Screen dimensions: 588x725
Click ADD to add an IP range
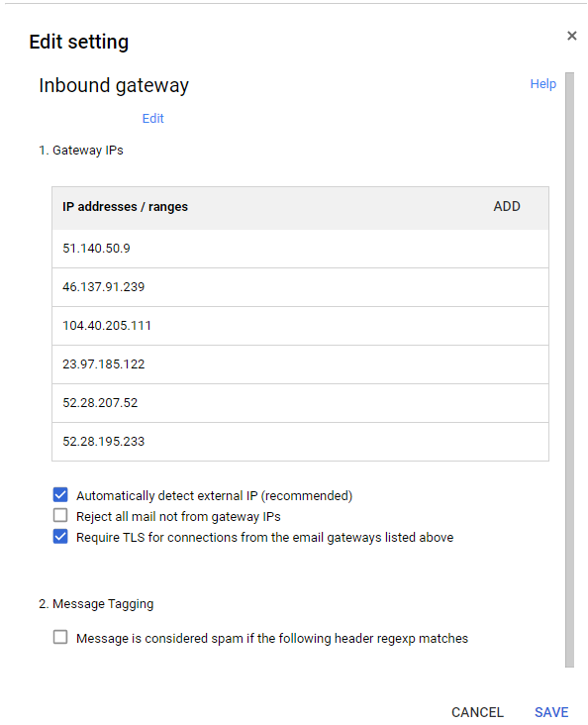tap(507, 206)
